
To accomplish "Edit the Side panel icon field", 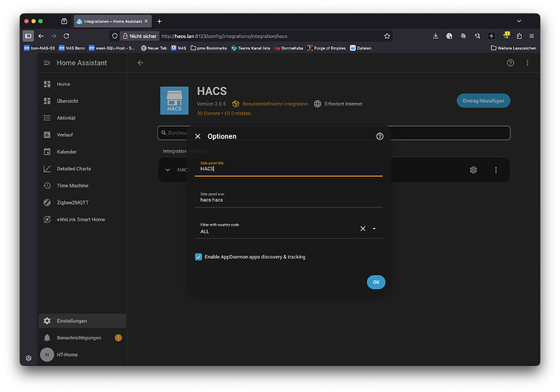I will coord(289,199).
